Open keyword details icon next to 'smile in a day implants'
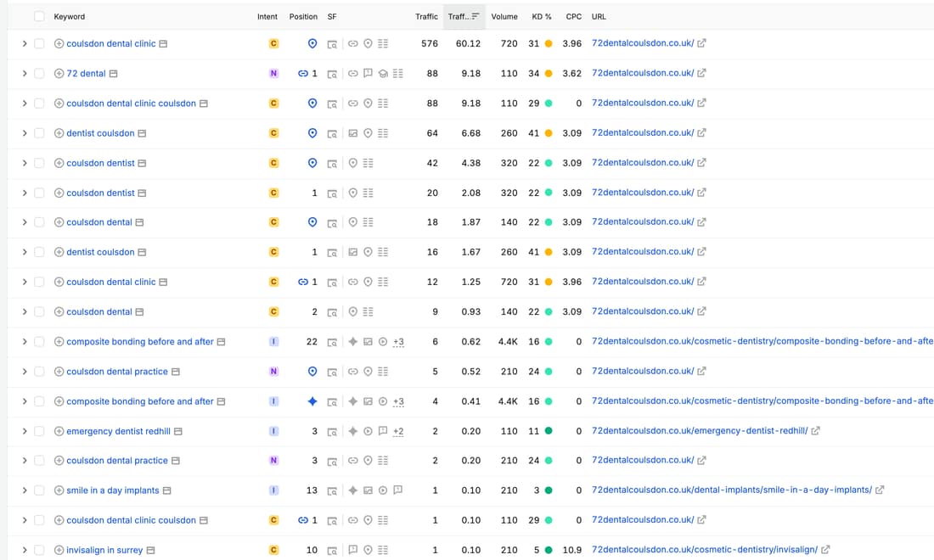934x560 pixels. coord(166,490)
